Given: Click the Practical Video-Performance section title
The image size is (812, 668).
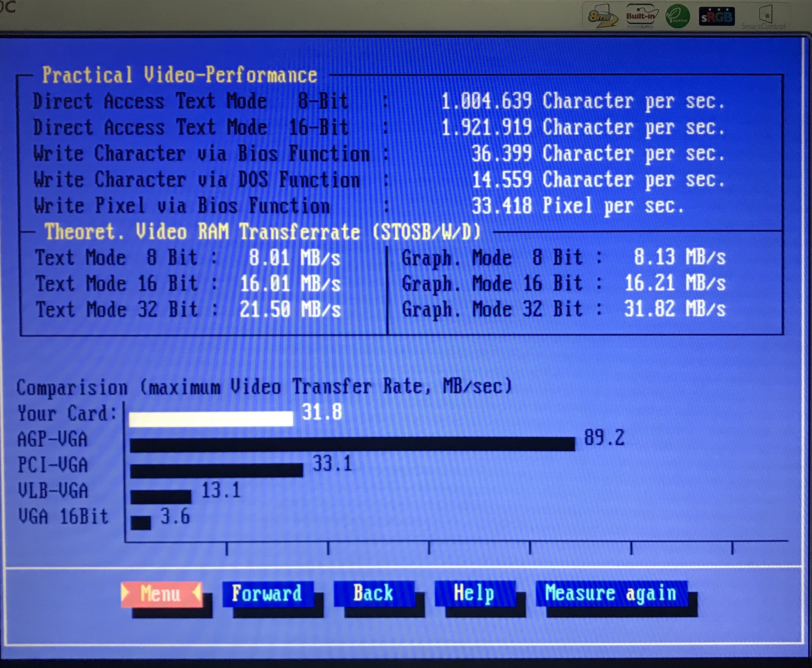Looking at the screenshot, I should [x=180, y=75].
